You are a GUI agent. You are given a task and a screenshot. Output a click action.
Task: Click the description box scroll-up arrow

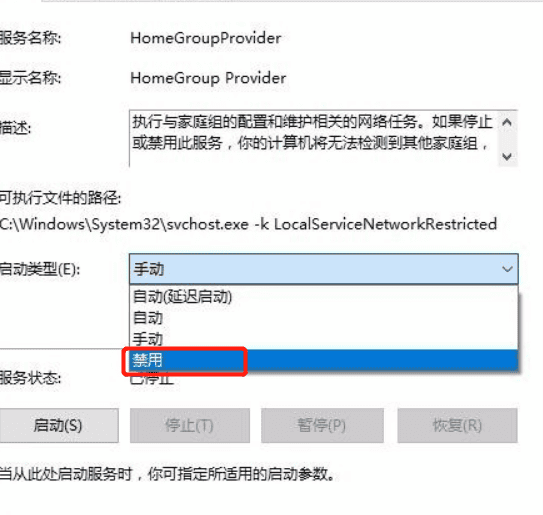[507, 122]
